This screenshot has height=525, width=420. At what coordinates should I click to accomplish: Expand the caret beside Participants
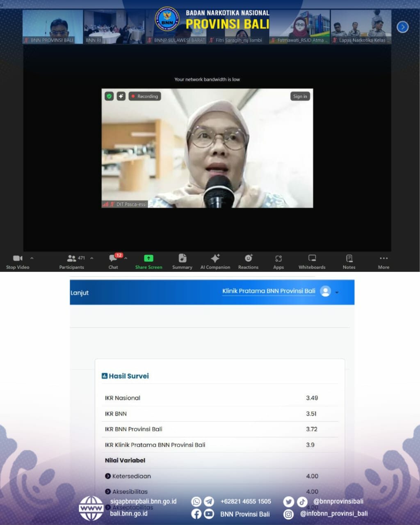91,258
